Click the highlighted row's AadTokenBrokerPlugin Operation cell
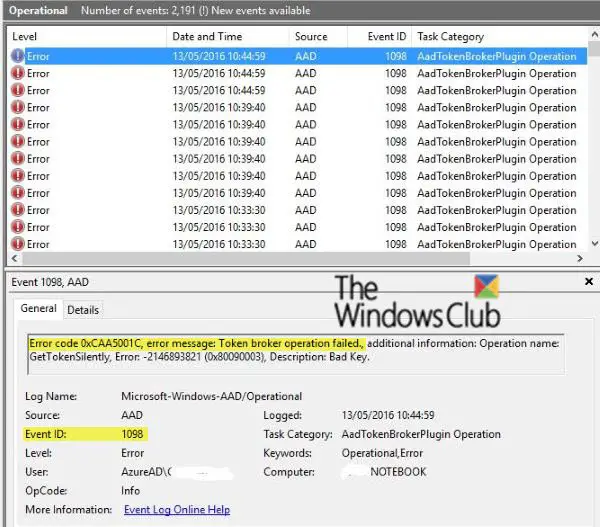600x527 pixels. (x=497, y=56)
